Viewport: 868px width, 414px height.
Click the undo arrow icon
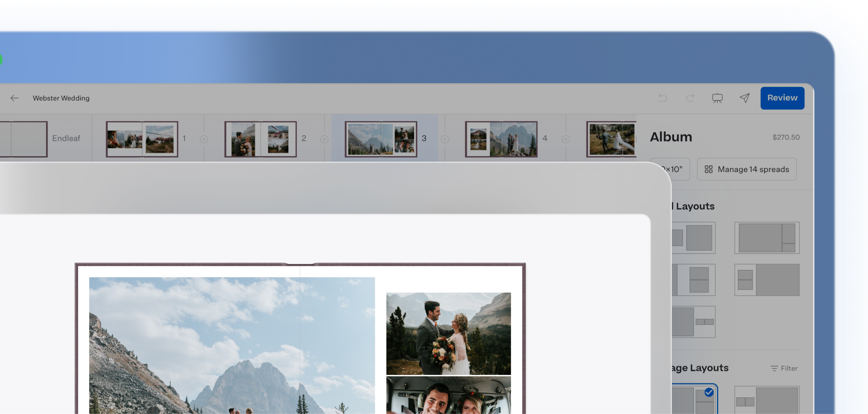click(x=663, y=98)
